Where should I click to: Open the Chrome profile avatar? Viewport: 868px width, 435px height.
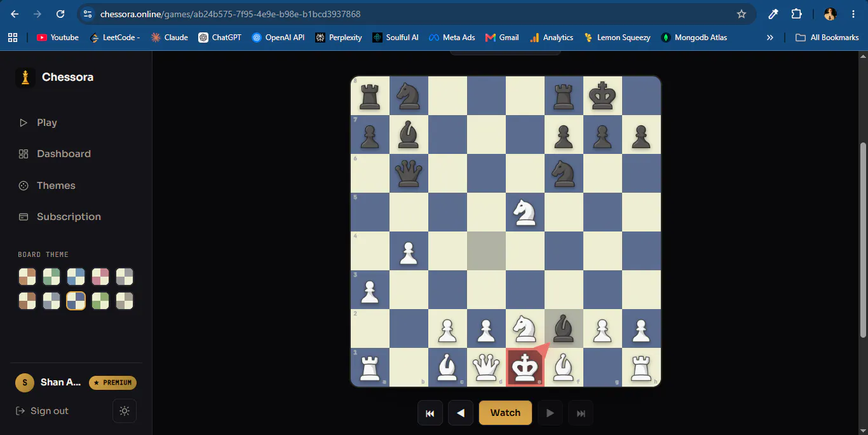(x=831, y=14)
